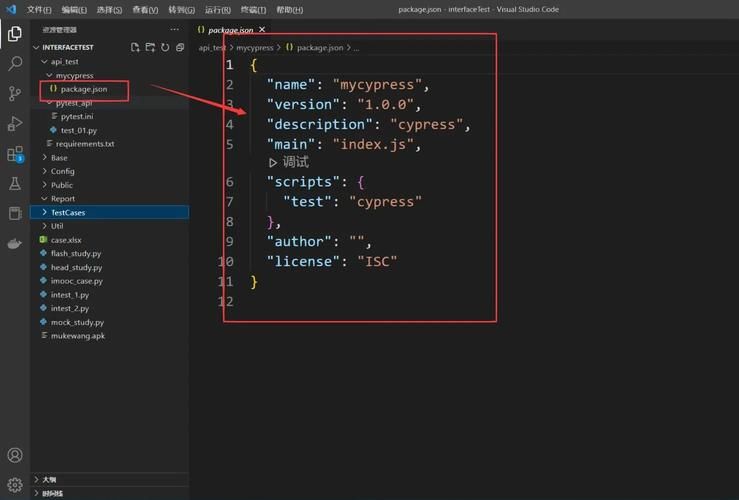Open the activity bar icon below the flask
This screenshot has width=739, height=500.
pyautogui.click(x=15, y=213)
